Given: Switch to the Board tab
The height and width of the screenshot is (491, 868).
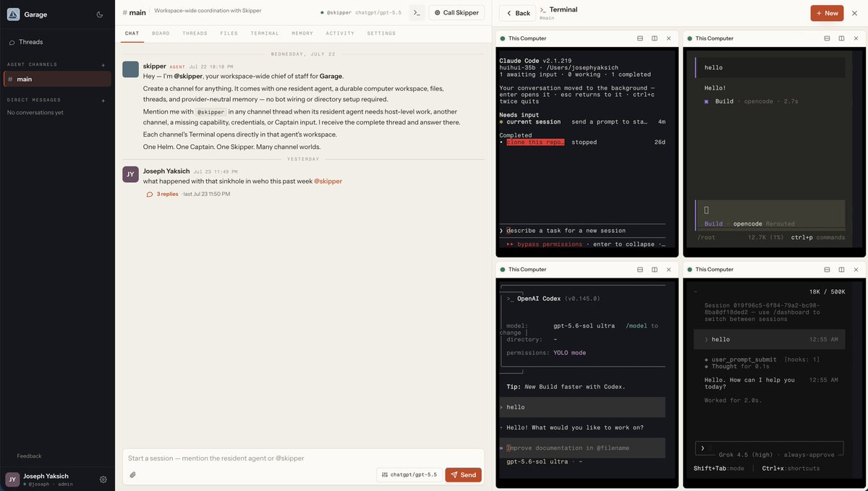Looking at the screenshot, I should [161, 33].
